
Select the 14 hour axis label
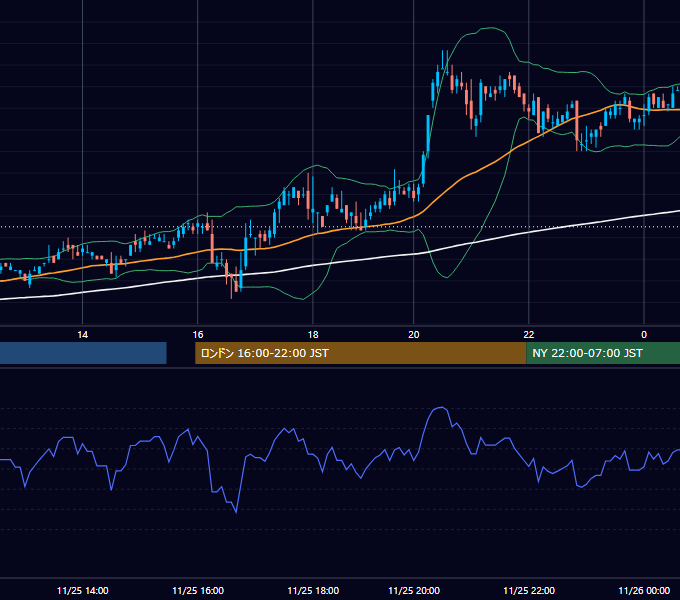pyautogui.click(x=82, y=334)
